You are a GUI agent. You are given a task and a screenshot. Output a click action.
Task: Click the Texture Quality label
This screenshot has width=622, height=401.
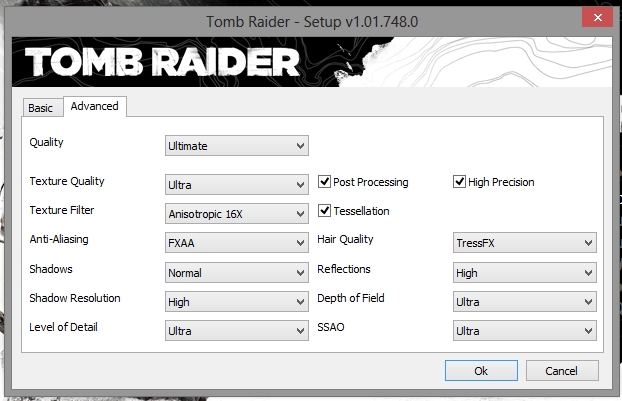click(67, 181)
